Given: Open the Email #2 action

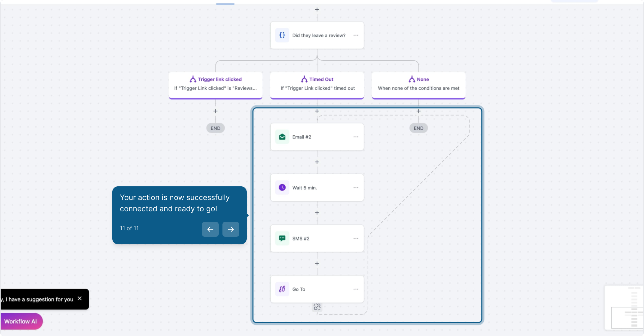Looking at the screenshot, I should [x=317, y=137].
